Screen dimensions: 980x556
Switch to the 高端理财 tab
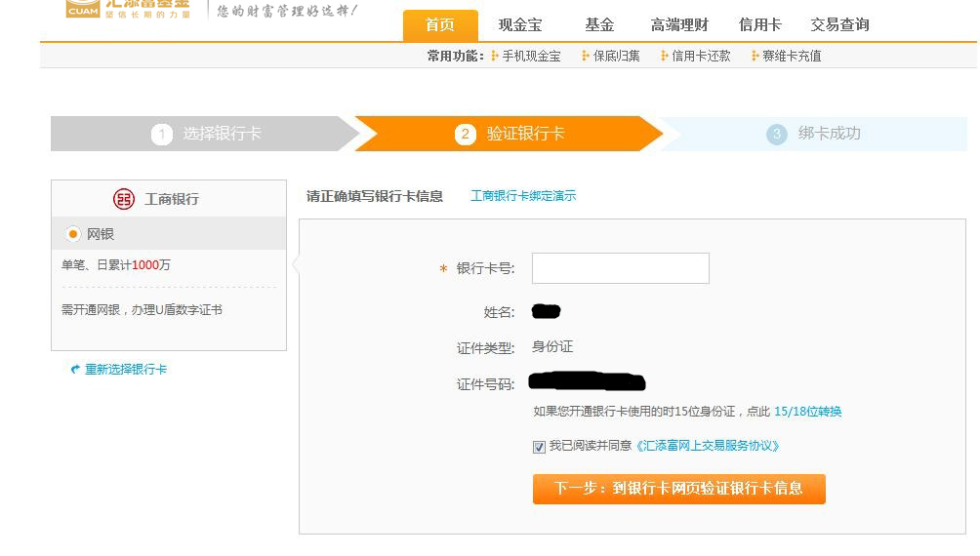pyautogui.click(x=679, y=25)
